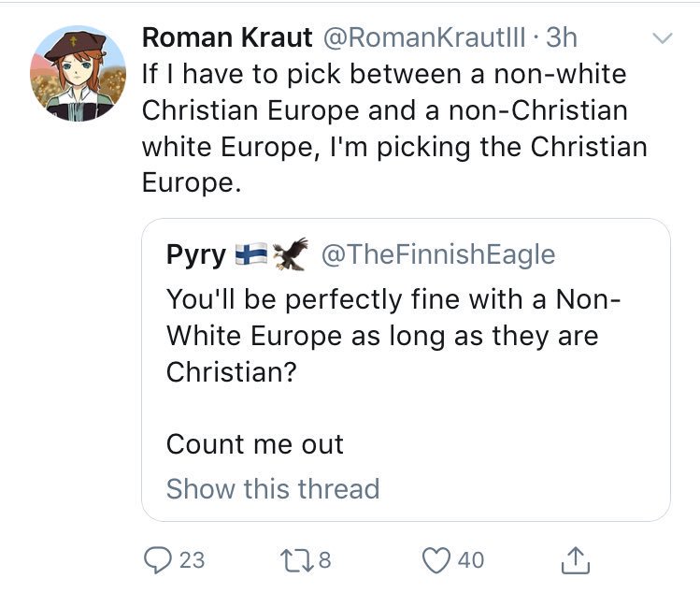Open the @TheFinnishEagle handle
700x593 pixels.
[438, 253]
